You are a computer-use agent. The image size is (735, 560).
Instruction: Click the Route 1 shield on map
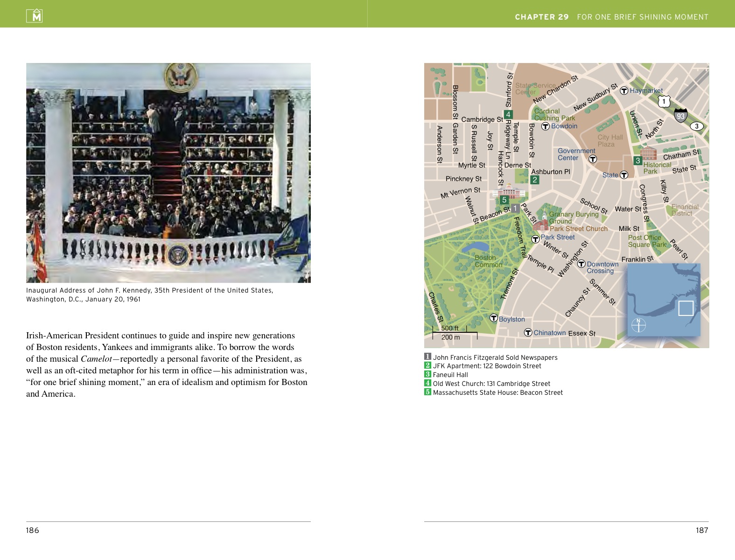click(664, 101)
